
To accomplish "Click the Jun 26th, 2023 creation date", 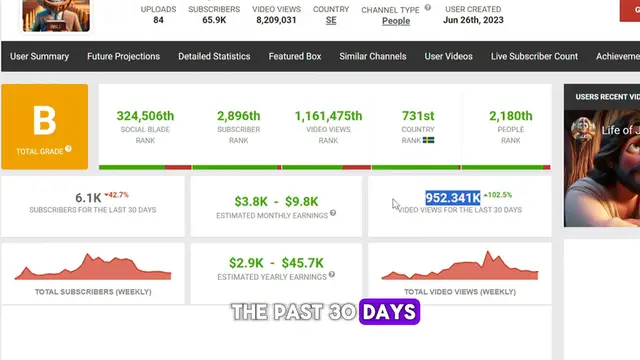I will (x=473, y=20).
